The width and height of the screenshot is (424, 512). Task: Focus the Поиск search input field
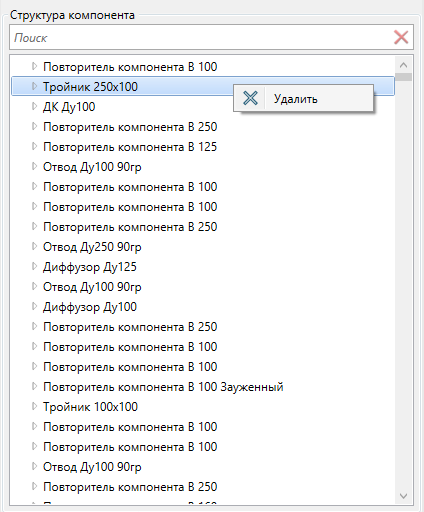click(201, 37)
